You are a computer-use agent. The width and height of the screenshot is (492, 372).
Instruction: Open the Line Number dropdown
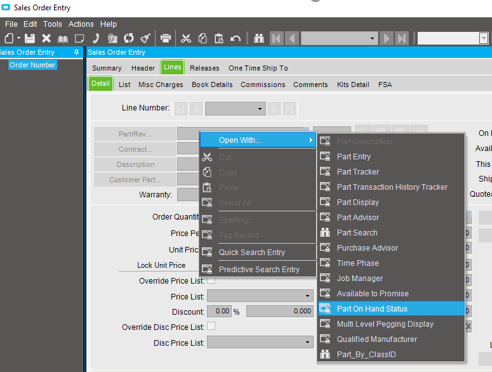click(260, 109)
